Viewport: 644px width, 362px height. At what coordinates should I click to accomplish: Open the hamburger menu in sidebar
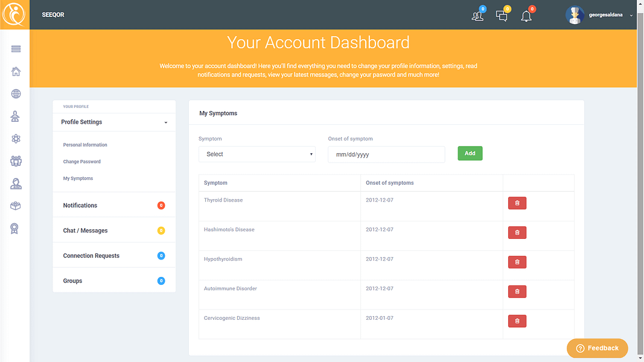coord(16,49)
